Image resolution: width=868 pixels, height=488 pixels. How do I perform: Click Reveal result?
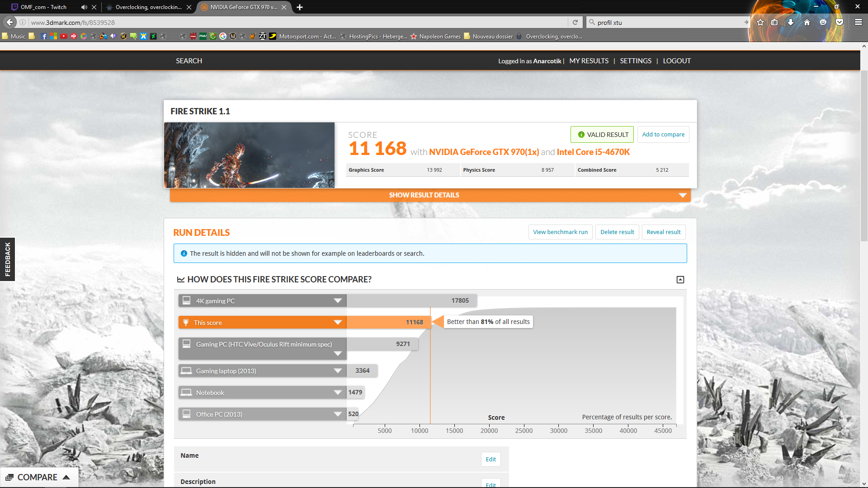[664, 232]
